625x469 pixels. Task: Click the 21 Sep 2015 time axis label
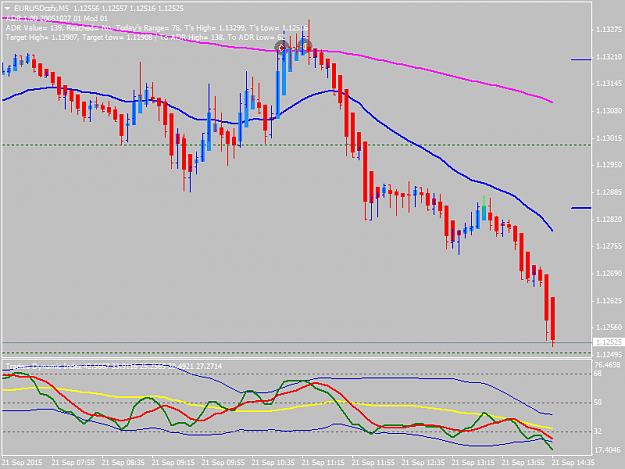22,463
